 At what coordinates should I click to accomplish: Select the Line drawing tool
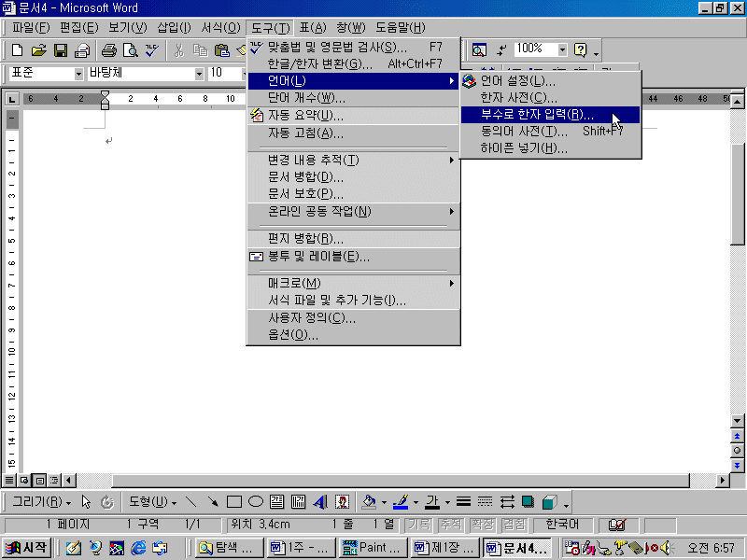pyautogui.click(x=191, y=502)
